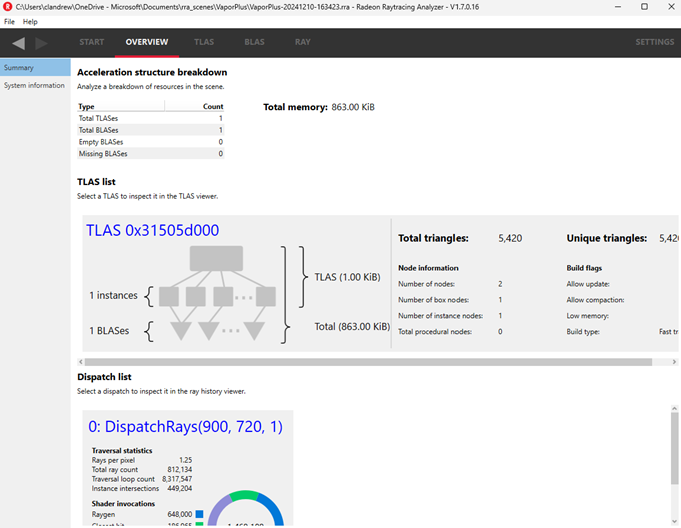Click the Radeon app logo in title bar

(8, 7)
